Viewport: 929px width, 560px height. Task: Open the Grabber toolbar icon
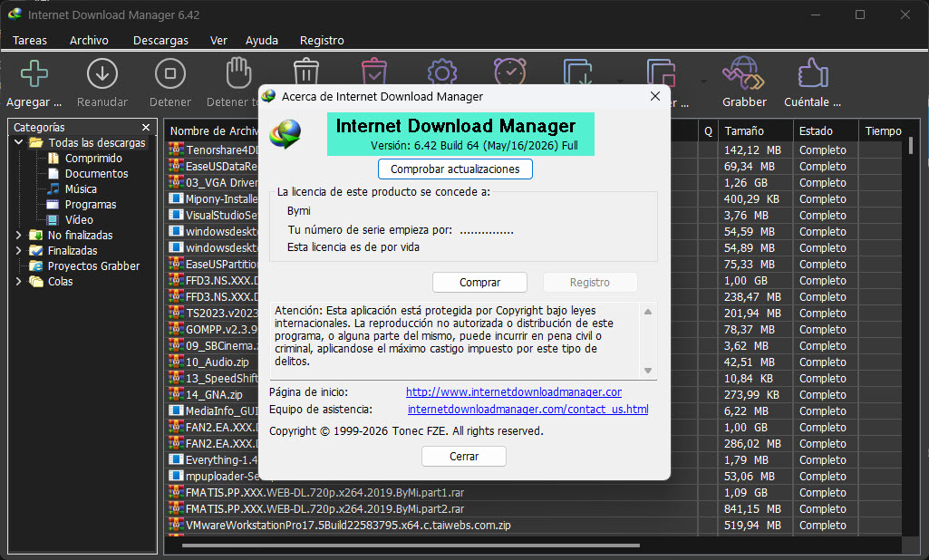tap(743, 73)
